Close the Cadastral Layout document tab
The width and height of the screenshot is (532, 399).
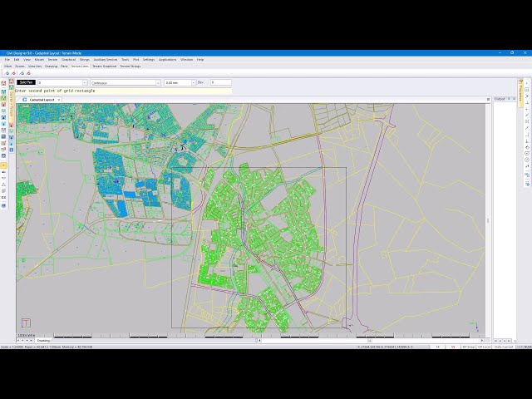coord(59,100)
